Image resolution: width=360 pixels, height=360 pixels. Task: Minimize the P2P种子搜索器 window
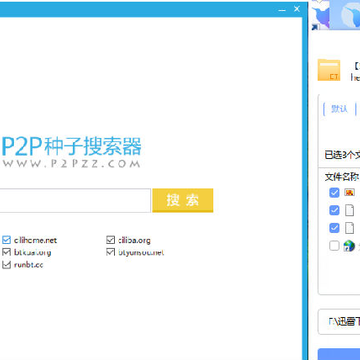(282, 10)
